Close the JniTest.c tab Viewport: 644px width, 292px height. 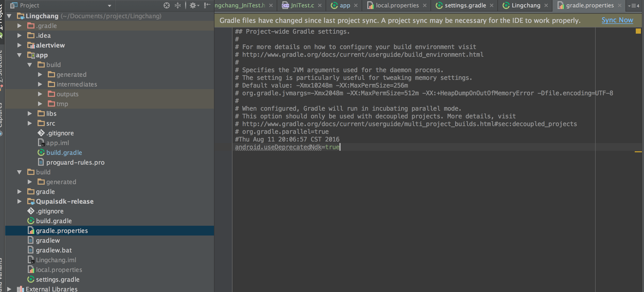320,5
